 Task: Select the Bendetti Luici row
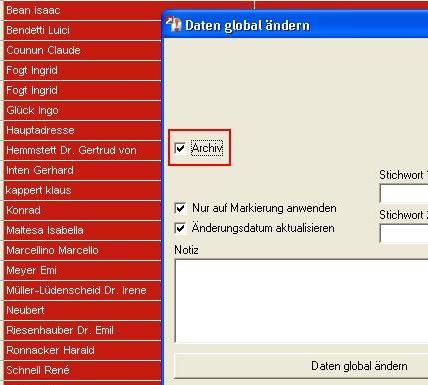pos(82,30)
